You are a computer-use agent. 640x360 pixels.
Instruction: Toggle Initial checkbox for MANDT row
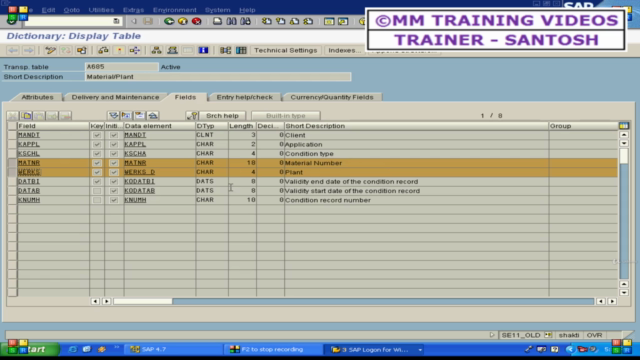point(114,135)
